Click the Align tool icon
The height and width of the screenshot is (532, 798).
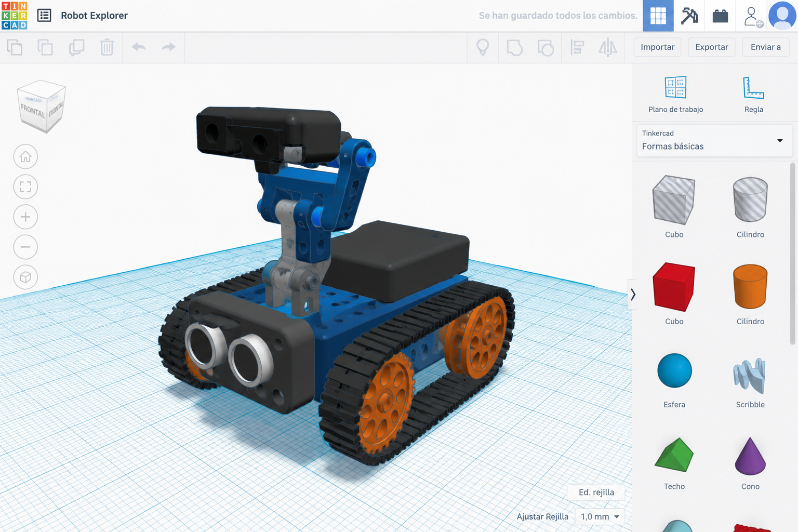tap(577, 47)
